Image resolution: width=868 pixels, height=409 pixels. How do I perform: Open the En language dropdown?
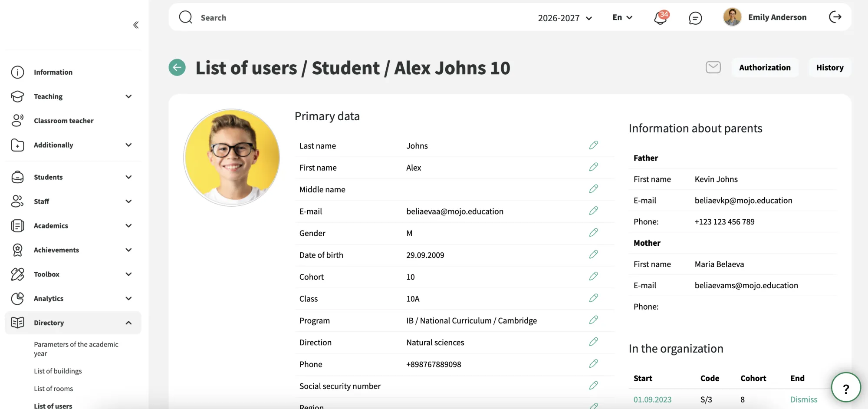622,17
